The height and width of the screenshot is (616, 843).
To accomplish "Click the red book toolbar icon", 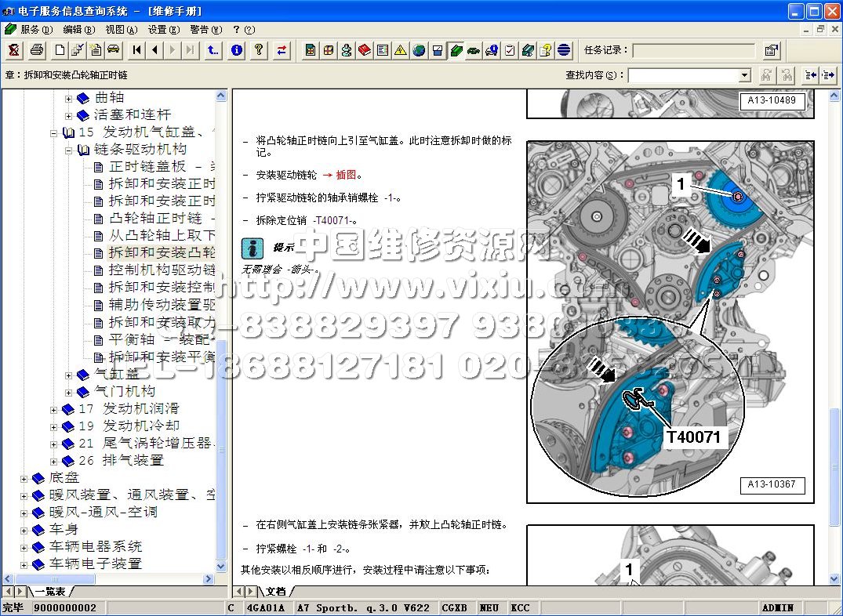I will [x=364, y=50].
